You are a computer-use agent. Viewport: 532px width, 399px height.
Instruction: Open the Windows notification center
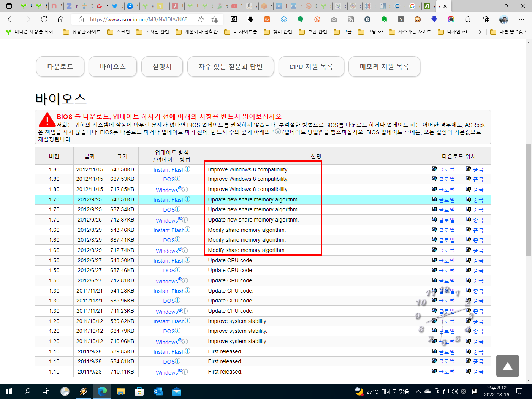[x=519, y=391]
